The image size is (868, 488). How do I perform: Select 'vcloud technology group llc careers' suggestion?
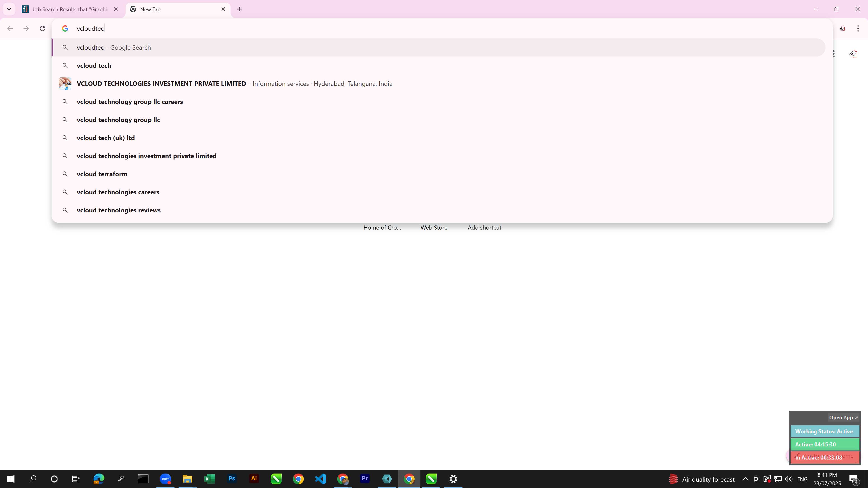pyautogui.click(x=438, y=102)
